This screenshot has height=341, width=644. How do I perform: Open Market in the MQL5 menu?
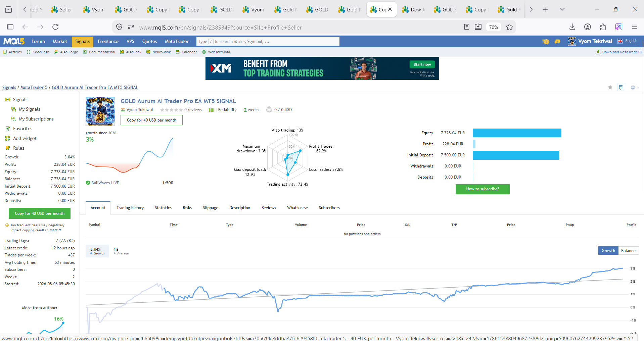60,41
